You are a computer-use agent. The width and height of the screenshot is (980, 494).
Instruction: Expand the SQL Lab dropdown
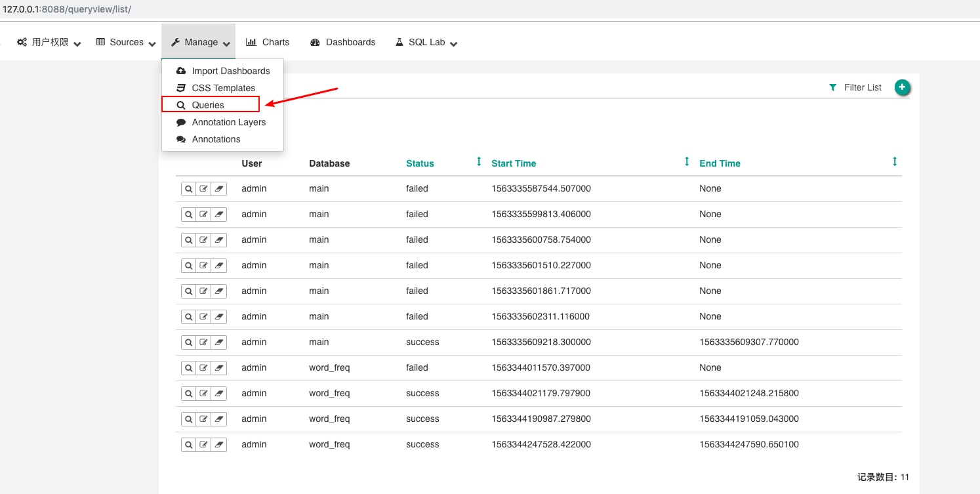tap(426, 42)
